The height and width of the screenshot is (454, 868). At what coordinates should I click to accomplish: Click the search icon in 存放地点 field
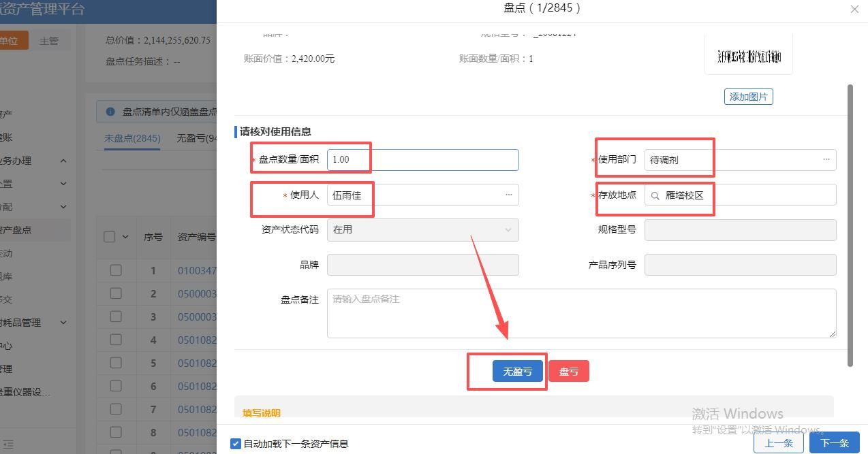655,195
